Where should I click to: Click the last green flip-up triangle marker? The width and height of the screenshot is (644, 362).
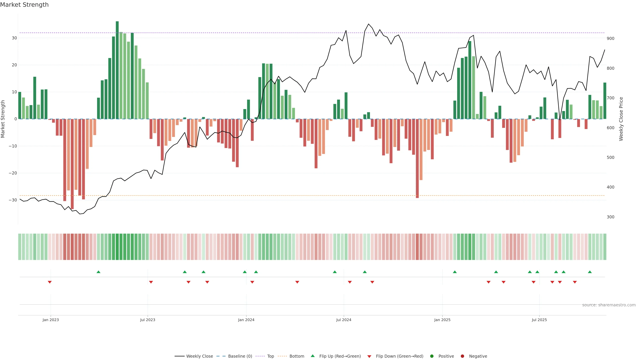click(x=590, y=272)
